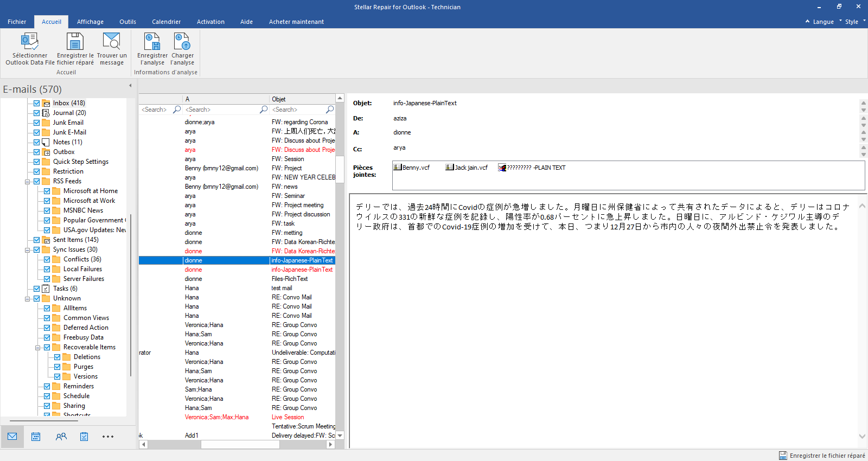Collapse RSS Feeds tree node

point(27,182)
